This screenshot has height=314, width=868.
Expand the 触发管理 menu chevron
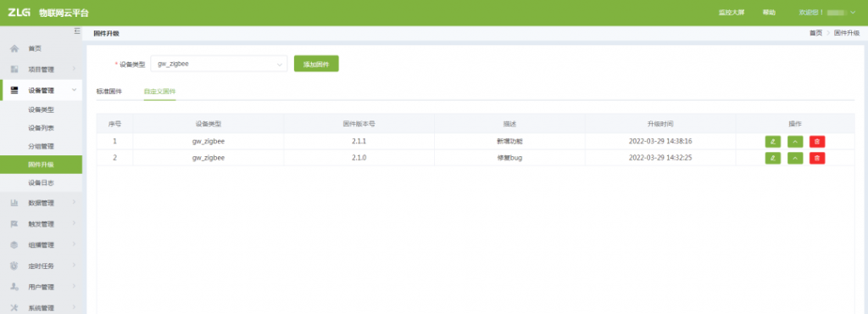pos(74,224)
